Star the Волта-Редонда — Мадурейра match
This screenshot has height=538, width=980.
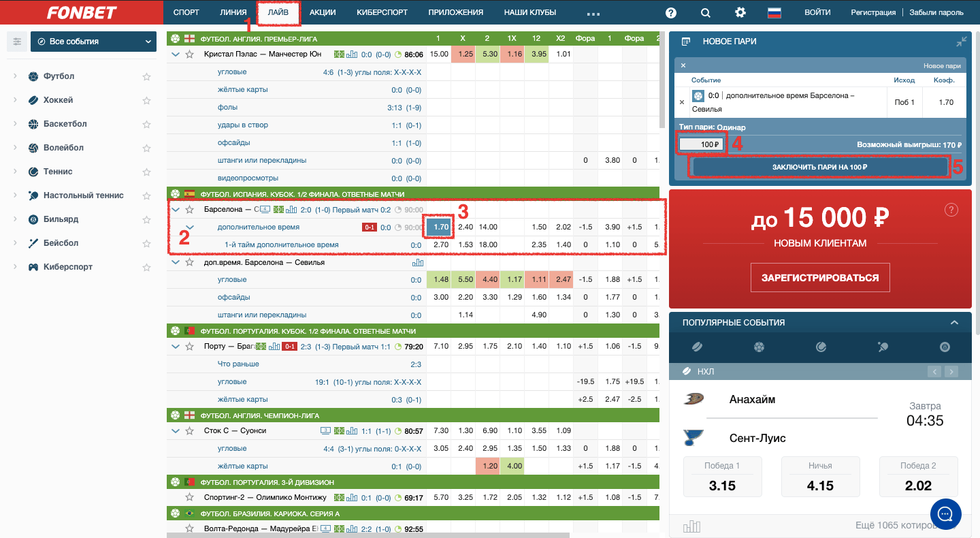pyautogui.click(x=190, y=529)
